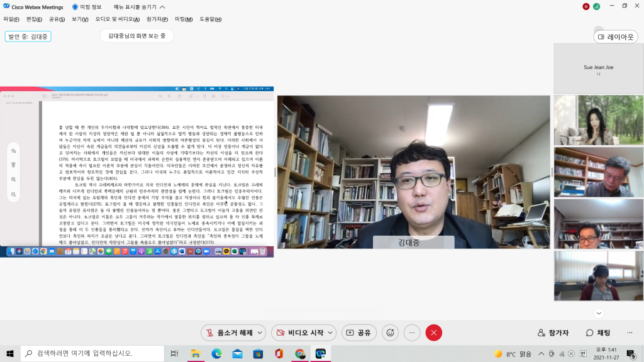The image size is (644, 362).
Task: Expand audio options arrow next to 음소거 해제
Action: (260, 332)
